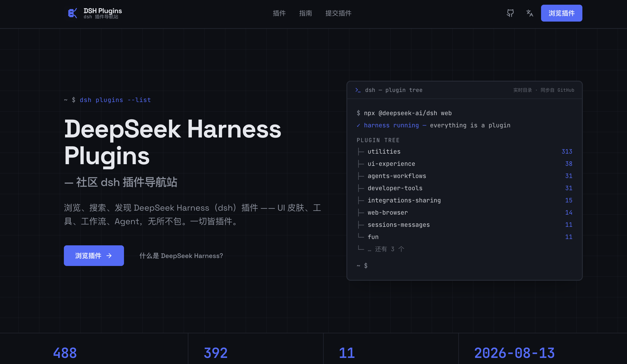
Task: Click the ~ $ prompt at terminal bottom
Action: [x=362, y=265]
